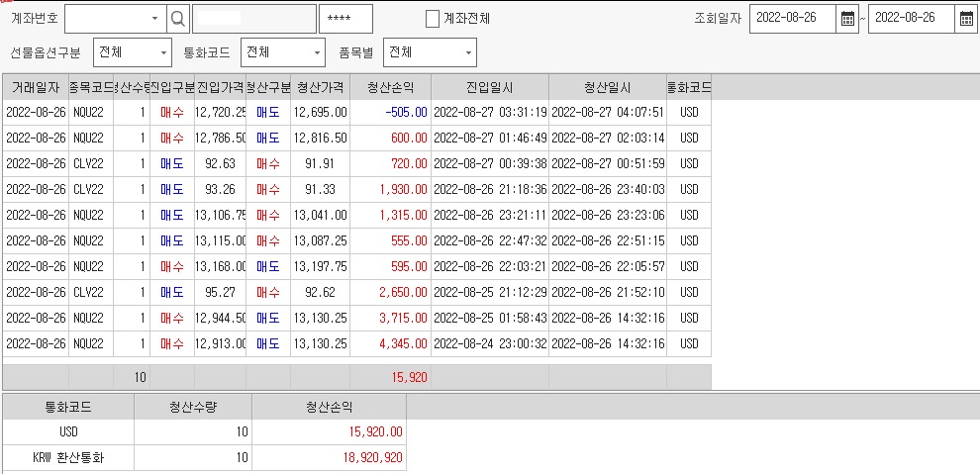980x474 pixels.
Task: Click the end date input field
Action: (x=912, y=19)
